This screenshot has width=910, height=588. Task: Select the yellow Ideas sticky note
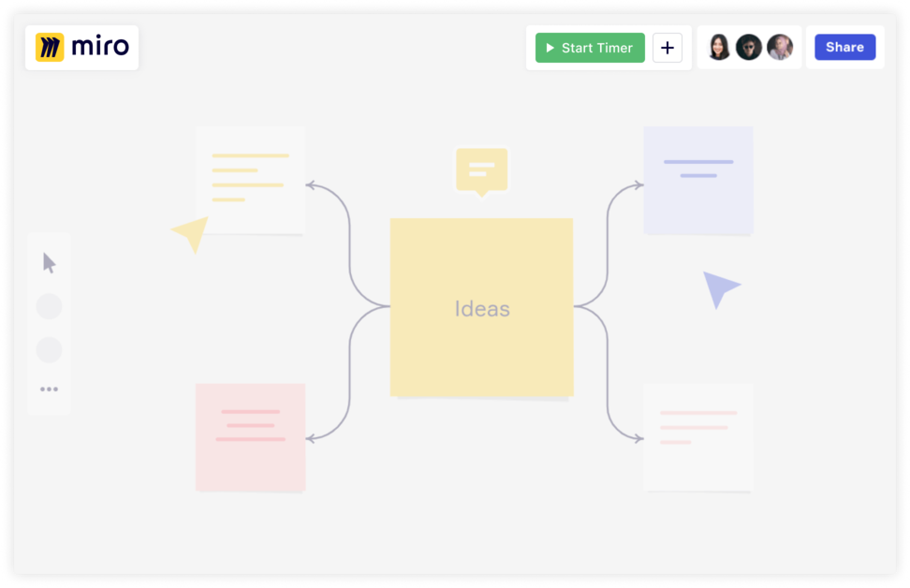click(x=481, y=307)
